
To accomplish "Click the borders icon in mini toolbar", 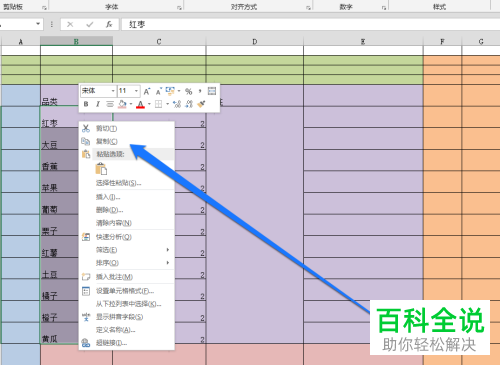I will pyautogui.click(x=159, y=104).
